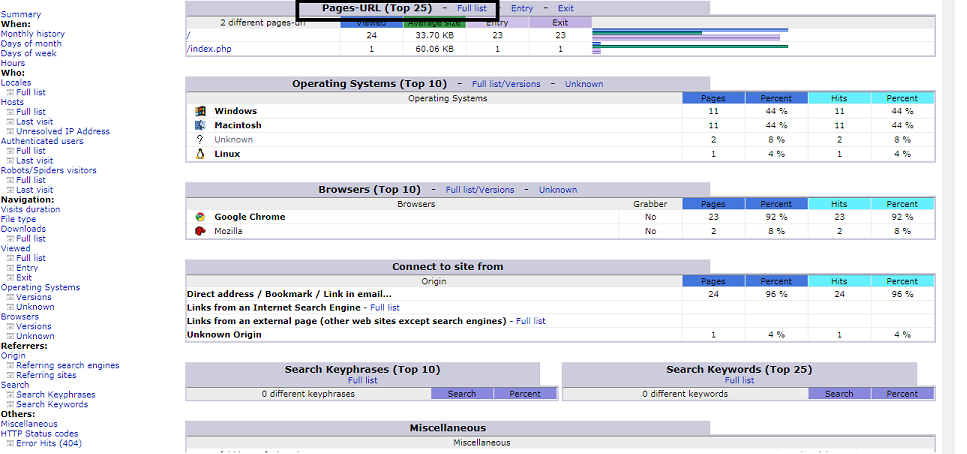Click the Windows logo icon
The height and width of the screenshot is (454, 967).
pyautogui.click(x=200, y=111)
